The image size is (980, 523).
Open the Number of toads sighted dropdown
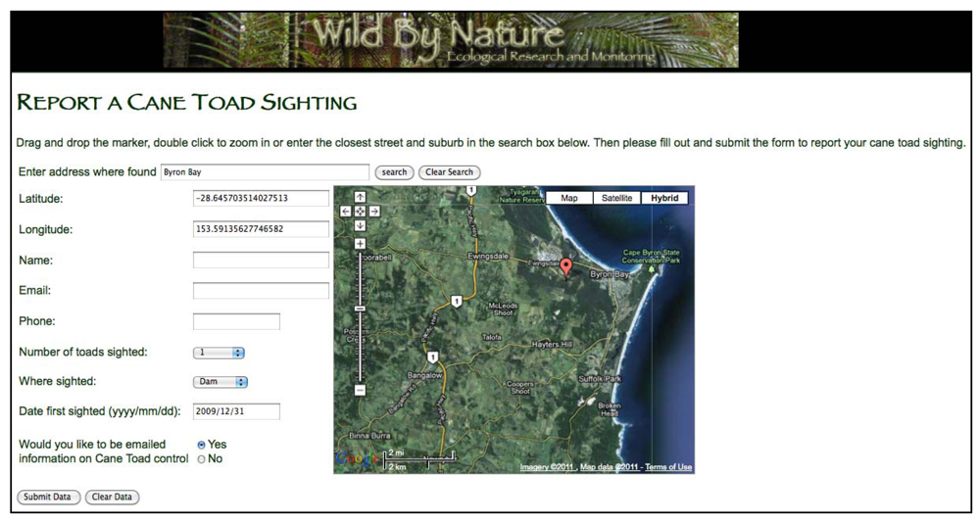pyautogui.click(x=219, y=353)
